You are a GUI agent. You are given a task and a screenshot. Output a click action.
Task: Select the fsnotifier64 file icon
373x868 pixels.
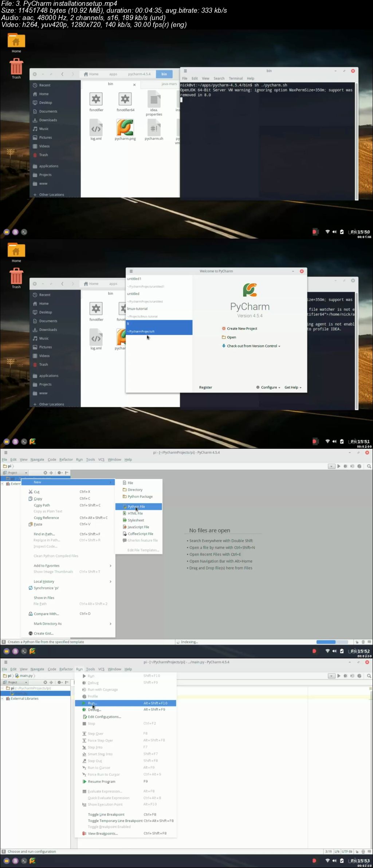(x=125, y=99)
